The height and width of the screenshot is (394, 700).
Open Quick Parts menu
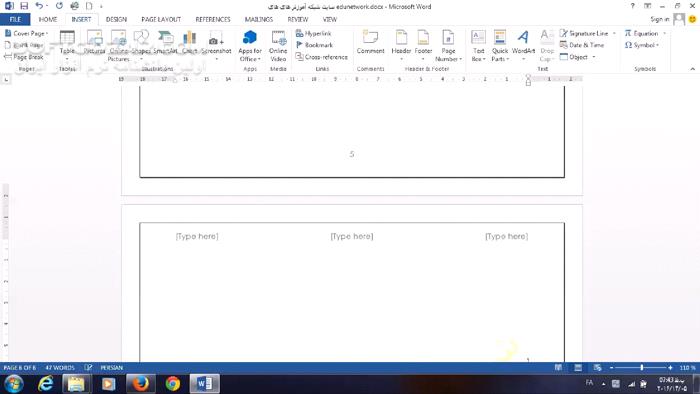(x=500, y=46)
